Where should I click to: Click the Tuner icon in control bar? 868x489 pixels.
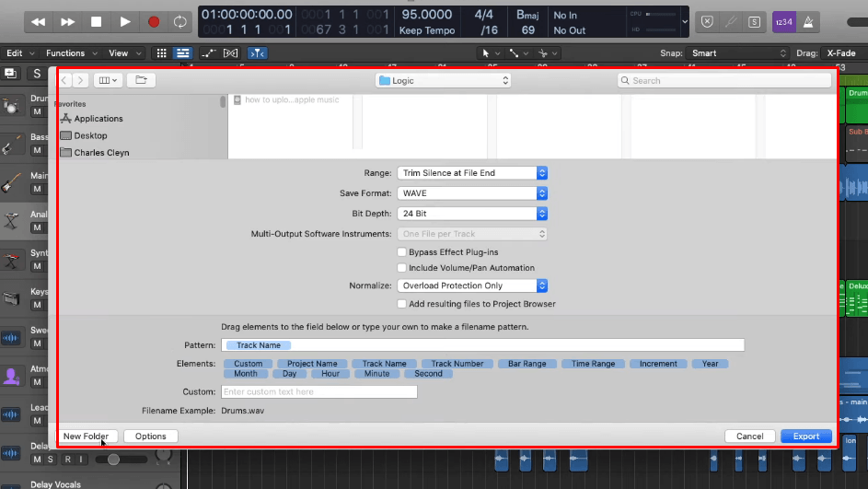click(x=731, y=21)
